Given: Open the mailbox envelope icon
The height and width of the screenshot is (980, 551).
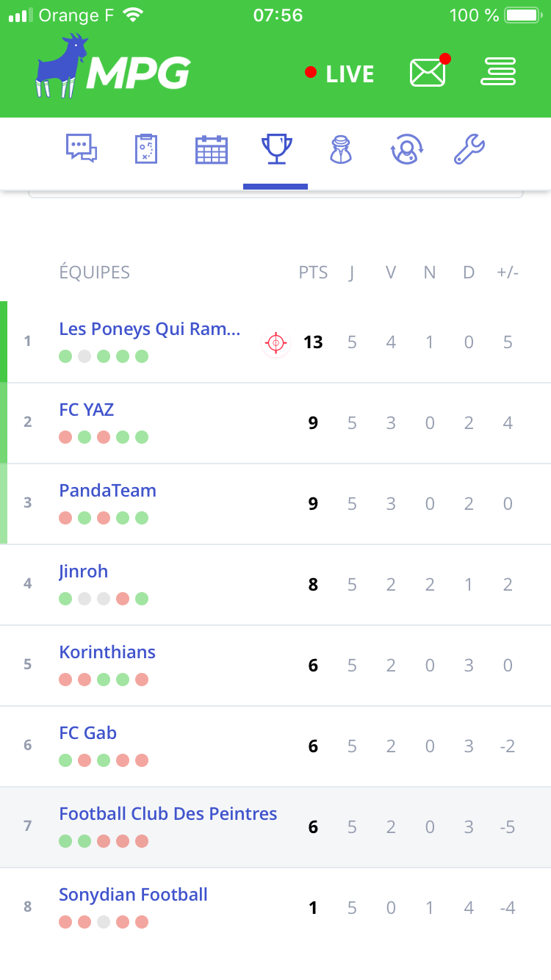Looking at the screenshot, I should coord(428,73).
